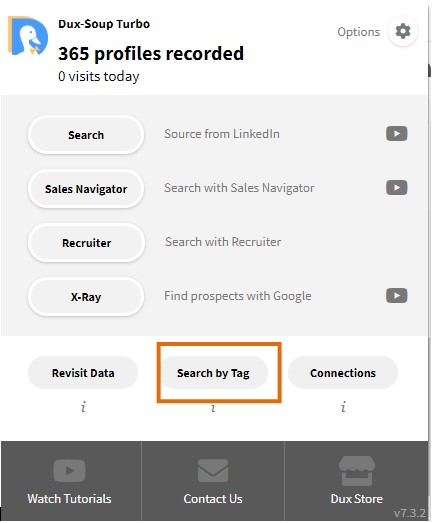The height and width of the screenshot is (523, 432).
Task: Click info icon under Revisit Data
Action: [83, 407]
